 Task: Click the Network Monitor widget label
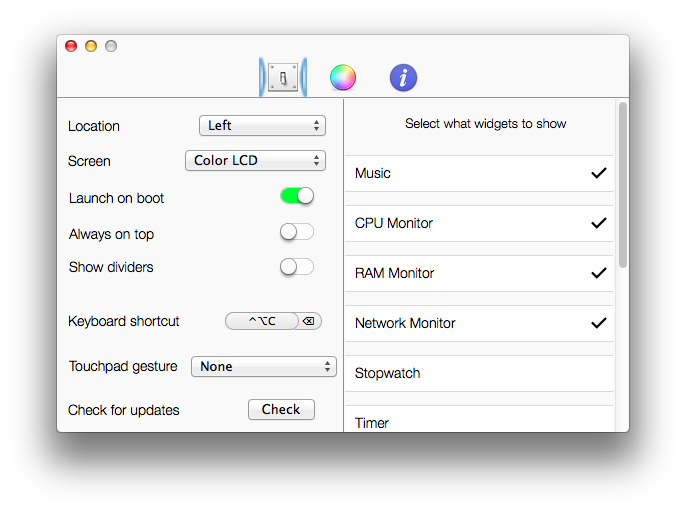point(405,323)
